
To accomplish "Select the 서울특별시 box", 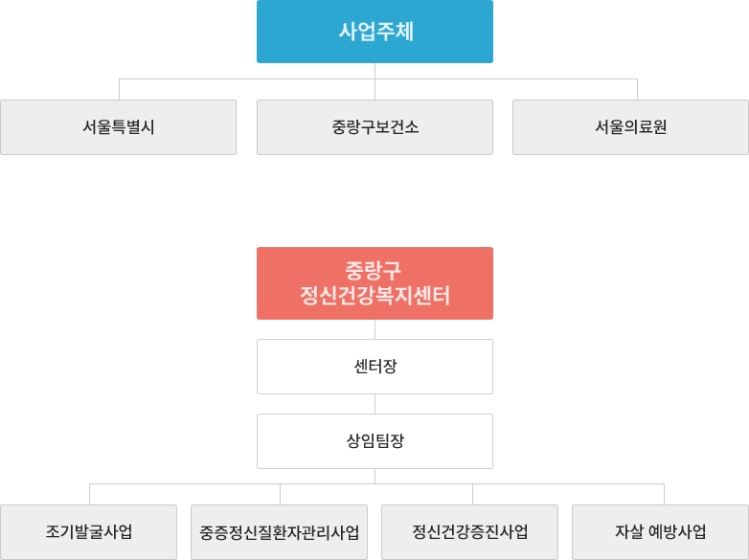I will coord(119,127).
